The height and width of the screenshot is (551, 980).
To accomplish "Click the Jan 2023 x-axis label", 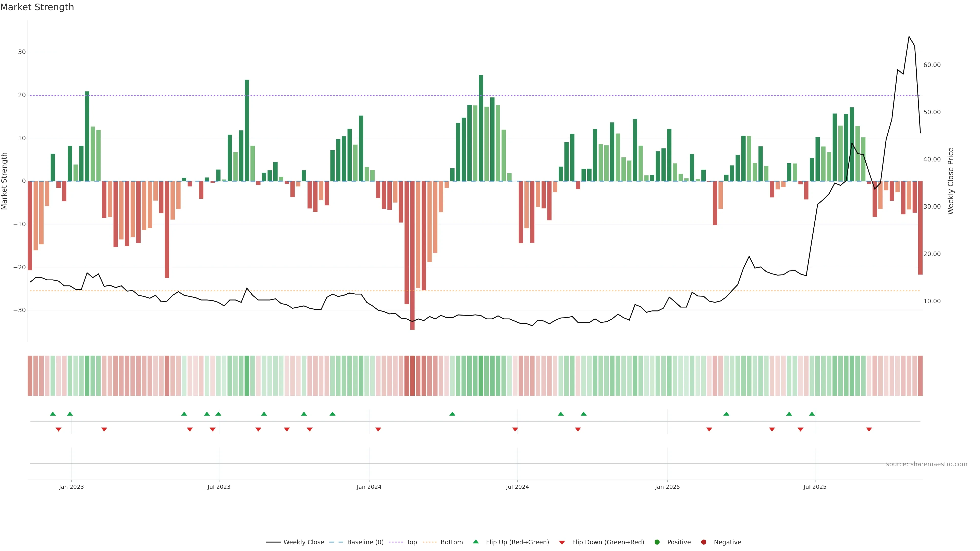I will (x=71, y=487).
